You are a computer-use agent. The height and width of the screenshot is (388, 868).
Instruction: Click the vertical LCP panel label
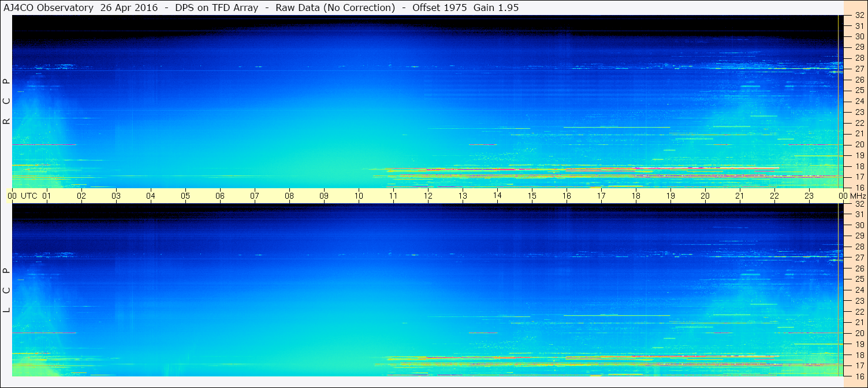[x=6, y=290]
